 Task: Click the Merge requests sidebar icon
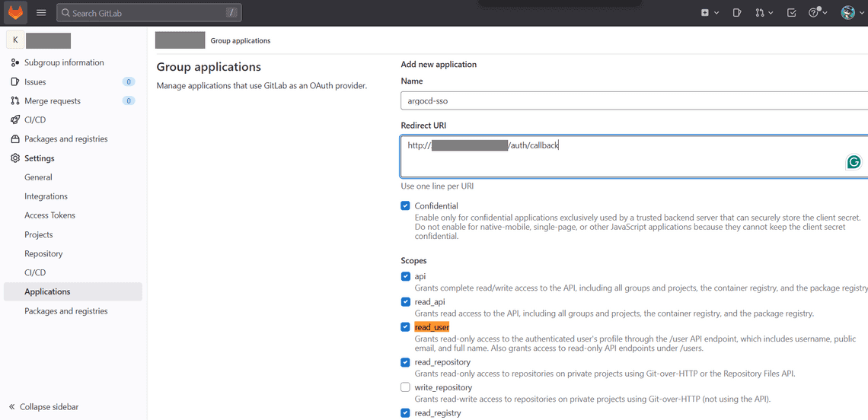[x=15, y=100]
